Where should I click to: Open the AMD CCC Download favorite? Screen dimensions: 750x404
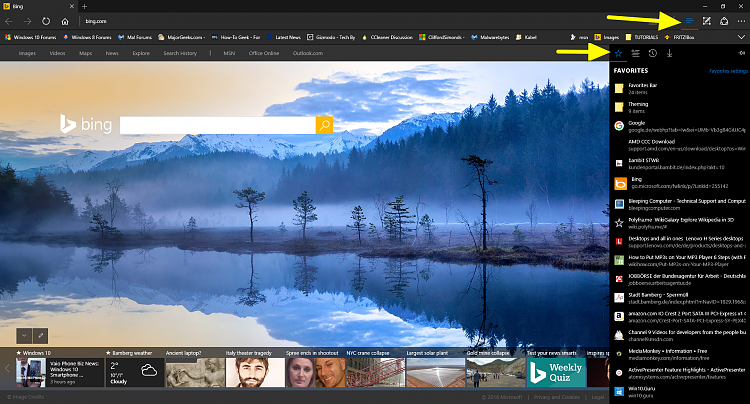(680, 145)
